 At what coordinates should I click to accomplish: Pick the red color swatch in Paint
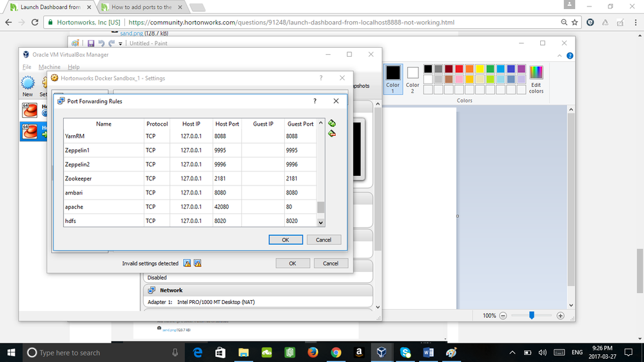pyautogui.click(x=459, y=68)
